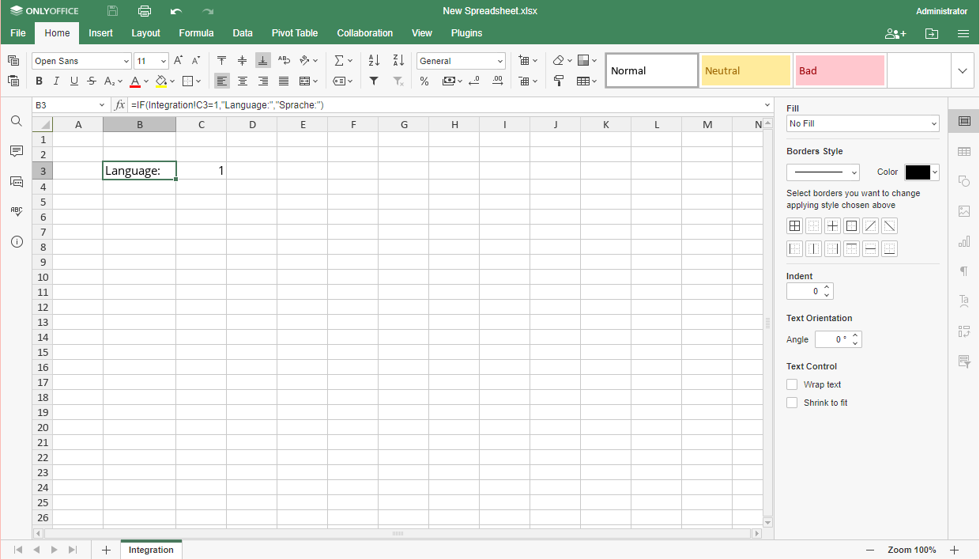Apply the Bad cell style

point(839,70)
